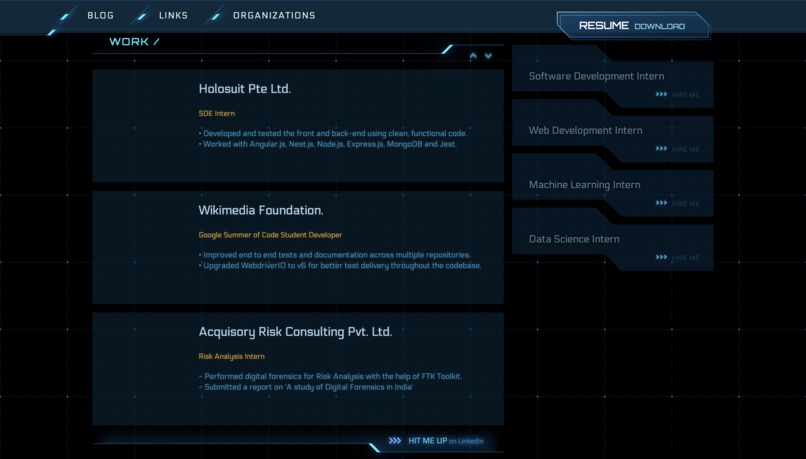Click HIRE ME under Software Development Intern

pos(685,95)
